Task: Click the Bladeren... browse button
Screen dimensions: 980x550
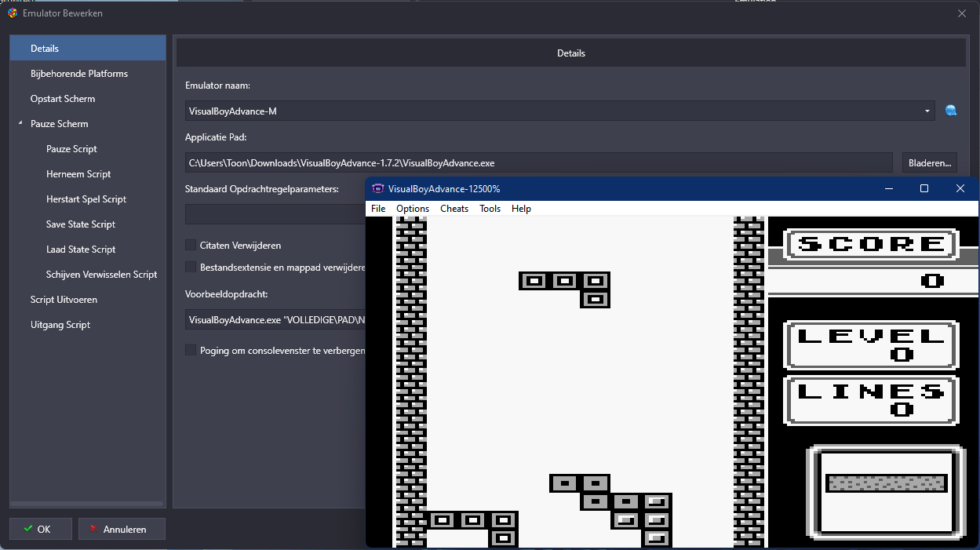Action: pos(929,162)
